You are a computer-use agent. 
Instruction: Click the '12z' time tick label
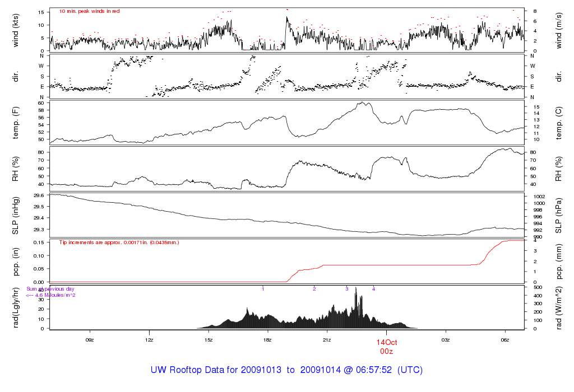click(149, 340)
